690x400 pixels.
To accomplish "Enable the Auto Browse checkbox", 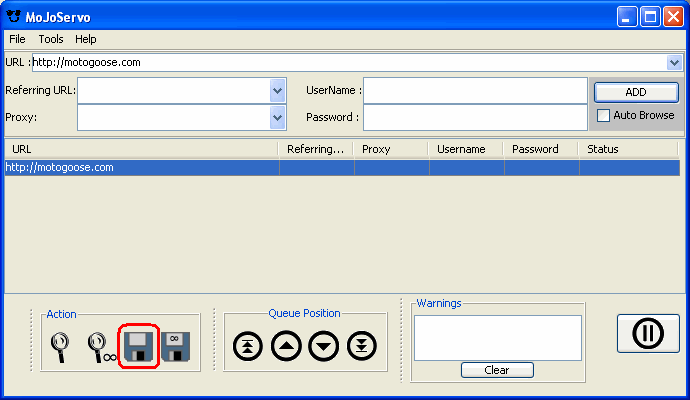I will 603,115.
